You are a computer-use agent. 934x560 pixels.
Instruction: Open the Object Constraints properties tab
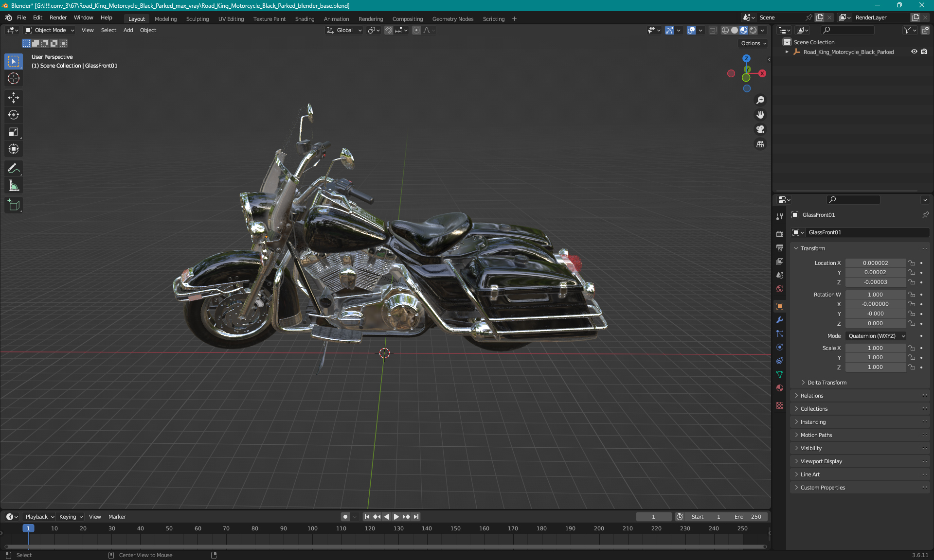[x=780, y=361]
